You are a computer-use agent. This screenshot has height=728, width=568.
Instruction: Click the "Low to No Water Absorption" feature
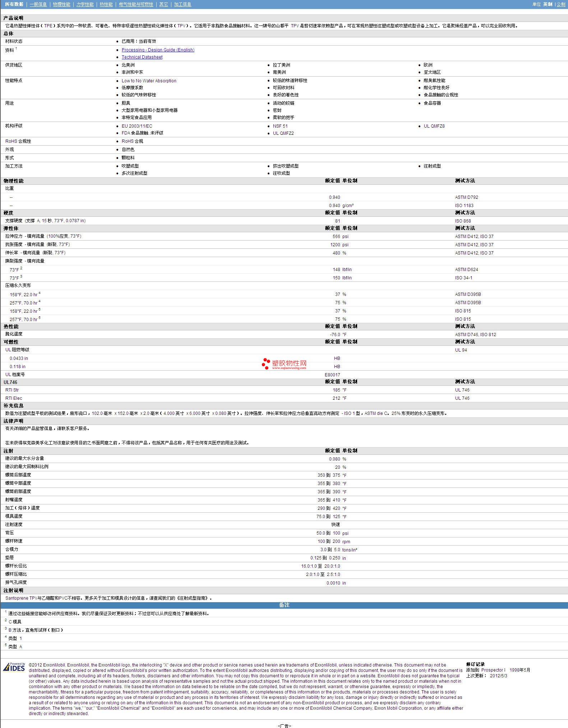[x=149, y=81]
